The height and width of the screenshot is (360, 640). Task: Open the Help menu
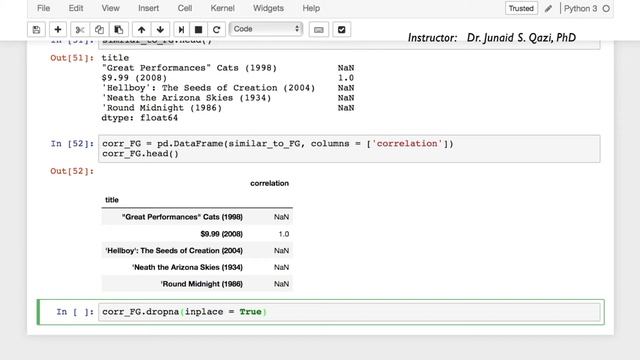click(311, 8)
